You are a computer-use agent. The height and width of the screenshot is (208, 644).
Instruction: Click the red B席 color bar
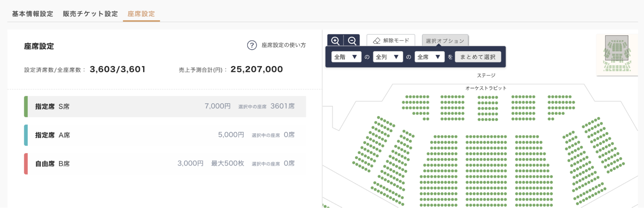(26, 164)
